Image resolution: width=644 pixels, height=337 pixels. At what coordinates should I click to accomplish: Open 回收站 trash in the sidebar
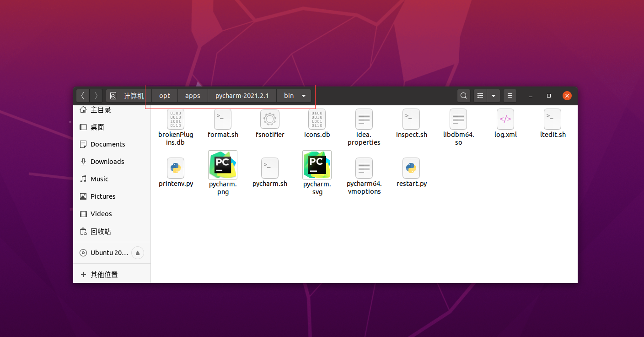[x=112, y=231]
